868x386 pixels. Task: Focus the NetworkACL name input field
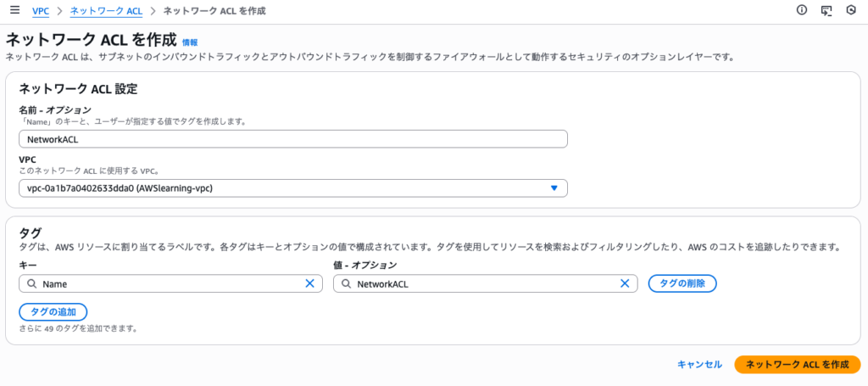click(x=292, y=140)
